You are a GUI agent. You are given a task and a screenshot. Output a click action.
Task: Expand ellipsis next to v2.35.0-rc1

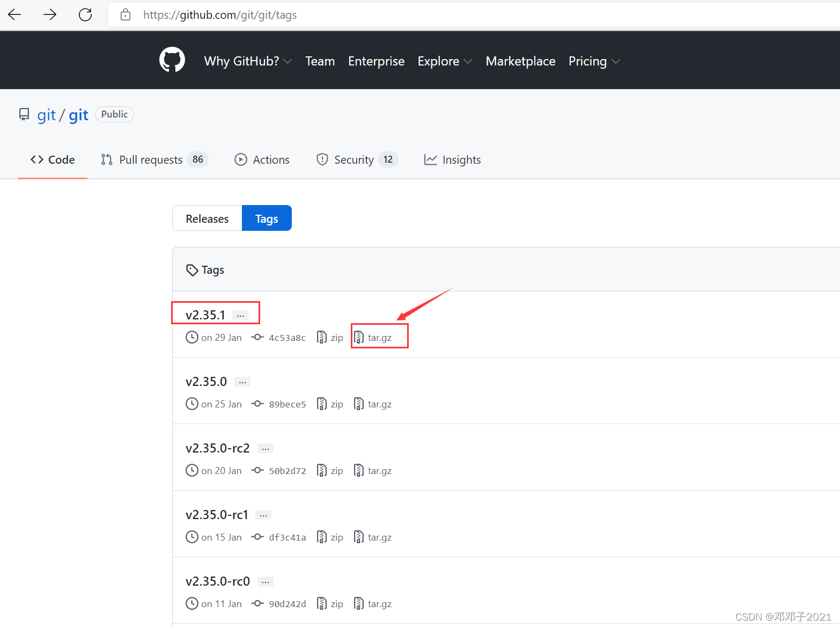tap(263, 515)
